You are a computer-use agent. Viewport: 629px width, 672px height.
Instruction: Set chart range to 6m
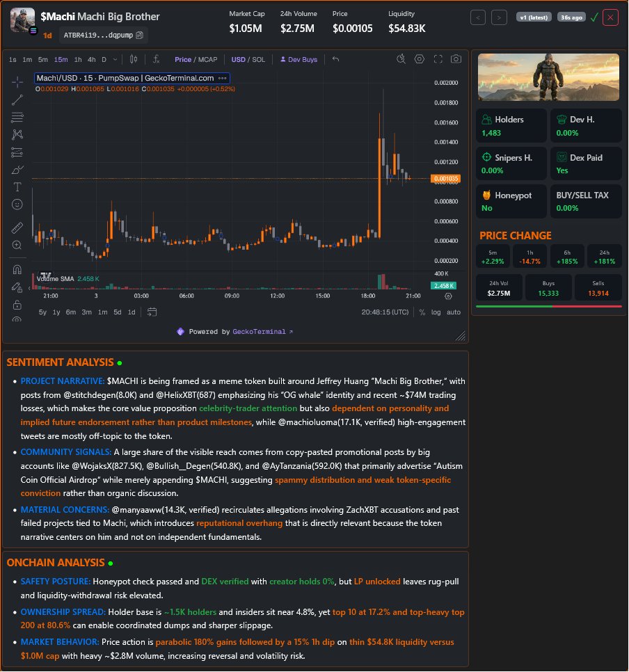71,312
